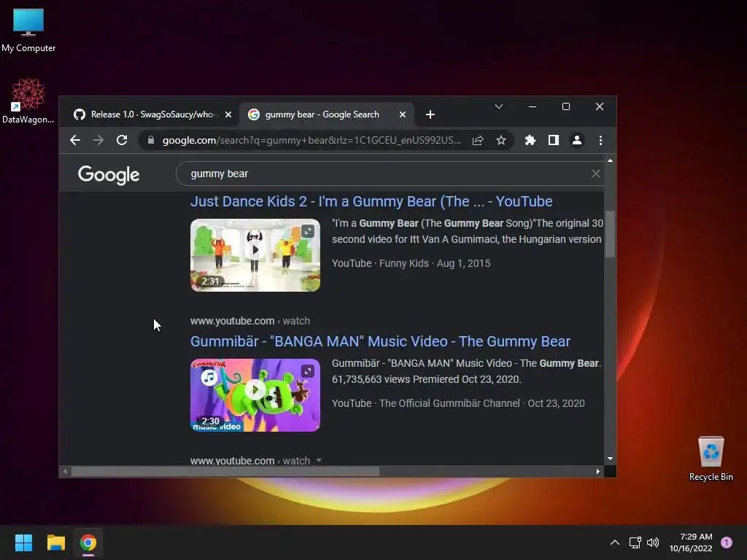Open the Windows Start menu
This screenshot has width=747, height=560.
(23, 542)
